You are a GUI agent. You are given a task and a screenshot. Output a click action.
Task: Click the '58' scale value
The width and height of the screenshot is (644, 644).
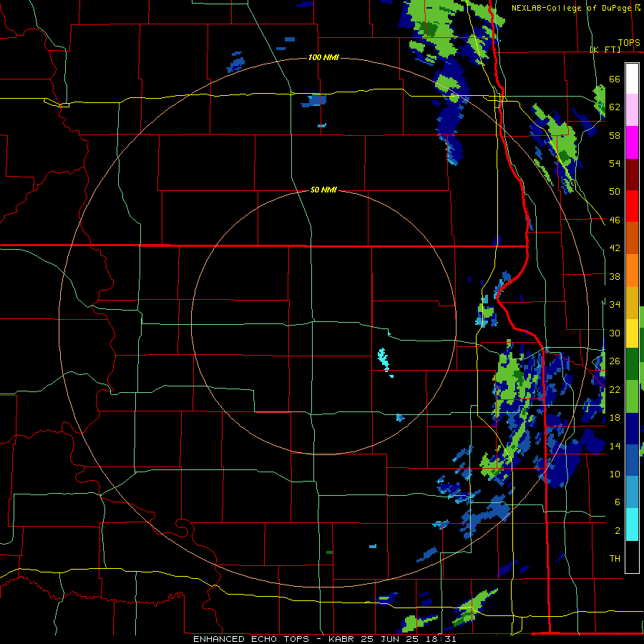tap(615, 135)
